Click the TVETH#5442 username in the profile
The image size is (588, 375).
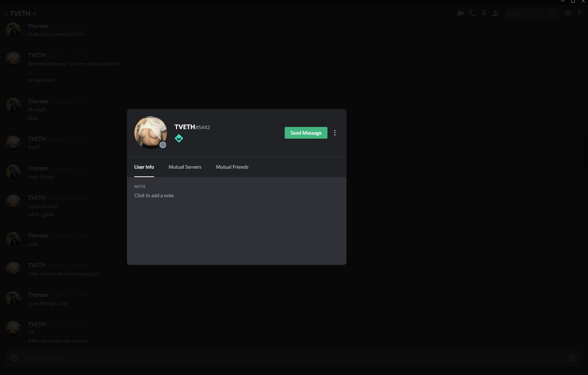[x=192, y=127]
